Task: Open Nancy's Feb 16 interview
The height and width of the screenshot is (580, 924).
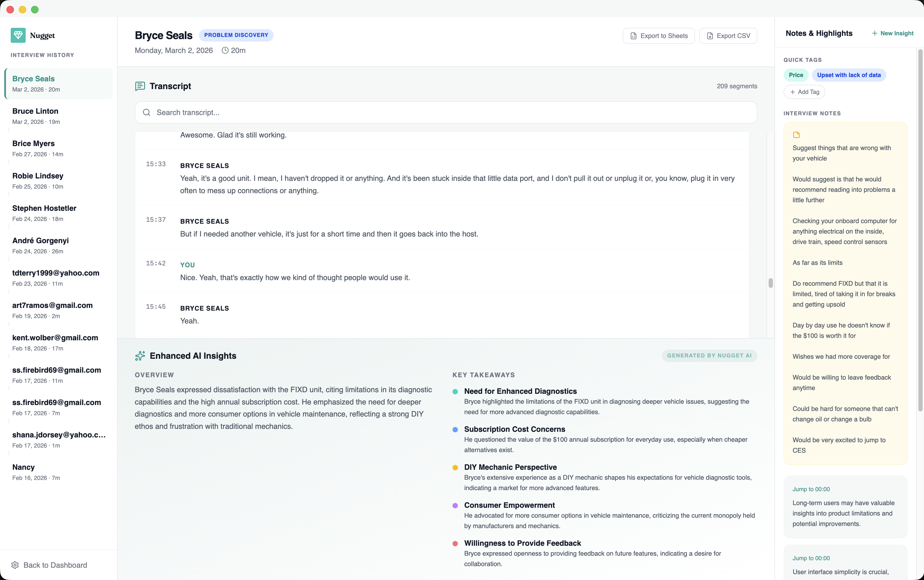Action: 57,472
